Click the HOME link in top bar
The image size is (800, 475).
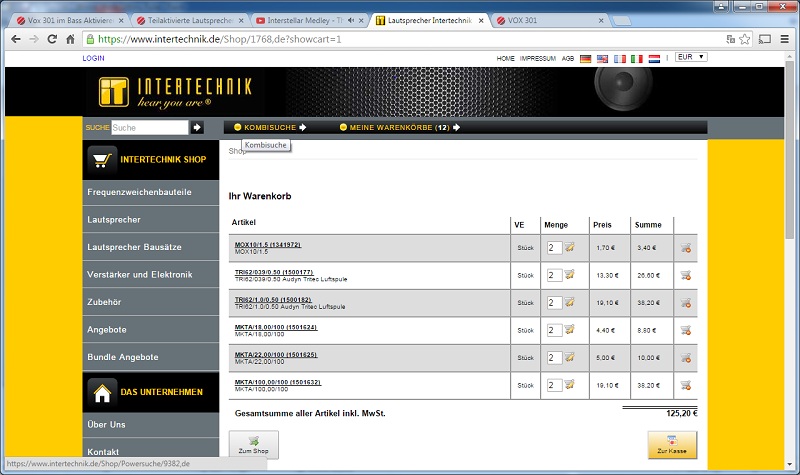506,59
